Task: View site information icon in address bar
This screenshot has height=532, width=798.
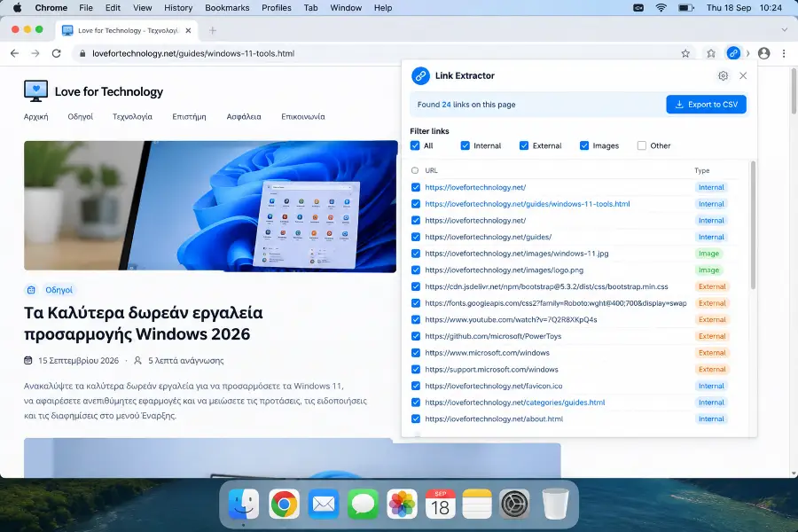Action: 82,53
